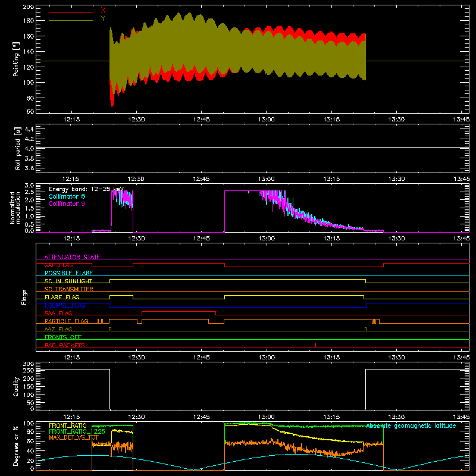Click the Pointing axis title
476x476 pixels.
[x=16, y=59]
